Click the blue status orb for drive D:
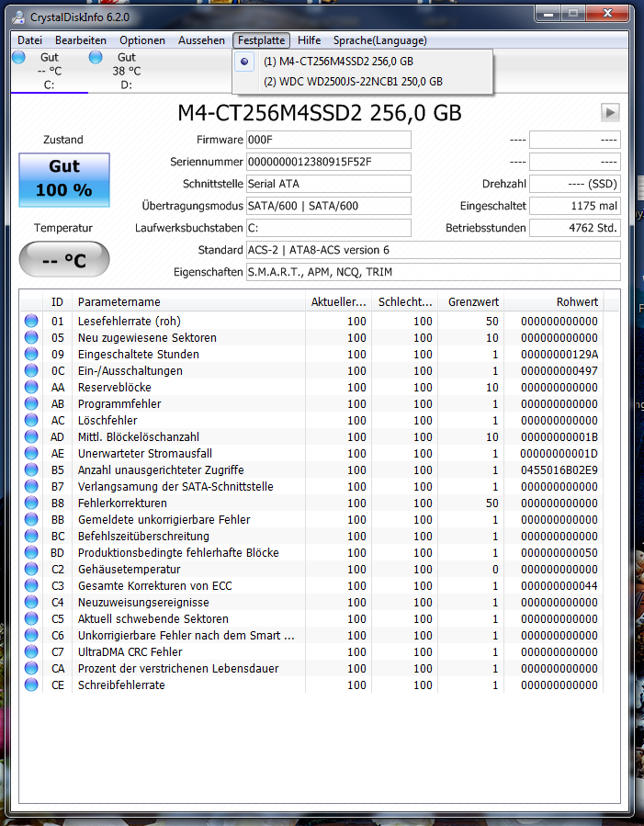The image size is (644, 826). (96, 57)
